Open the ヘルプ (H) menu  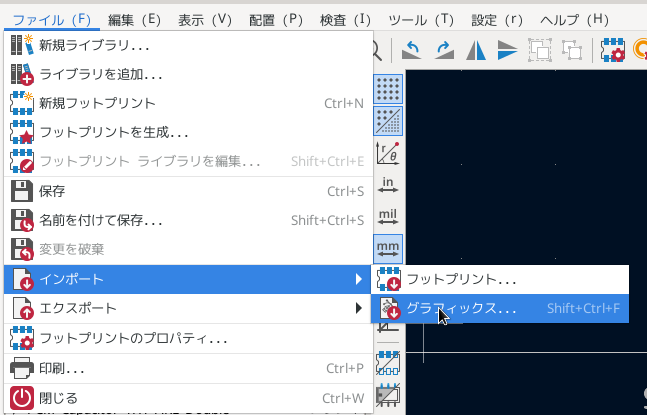[574, 20]
